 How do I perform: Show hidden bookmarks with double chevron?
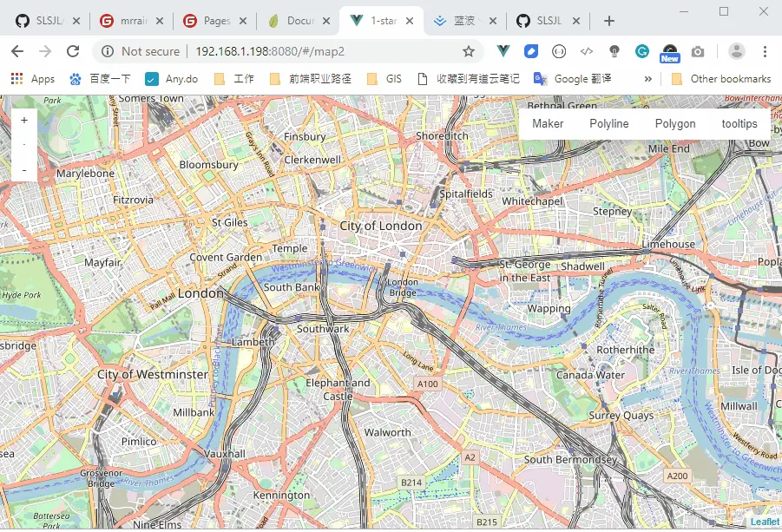pos(647,79)
